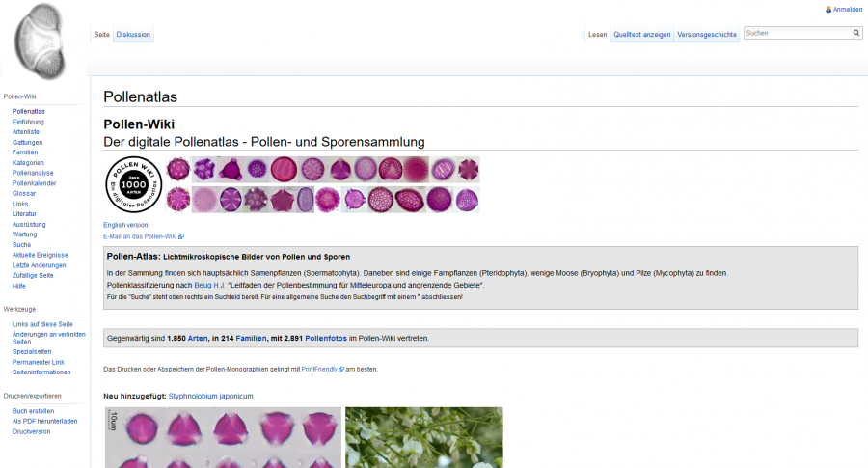This screenshot has height=468, width=868.
Task: Open Änderungen an verlinkten Seiten
Action: pos(49,338)
